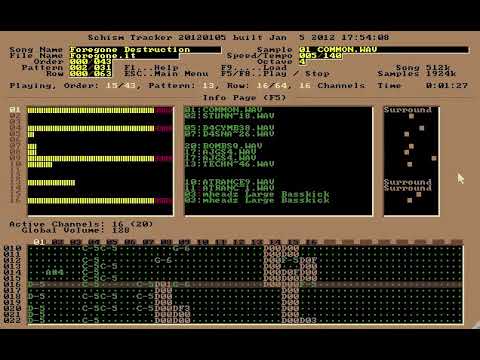Viewport: 480px width, 360px height.
Task: Click the pan marker on D4CYMB38.WAV row
Action: 422,128
